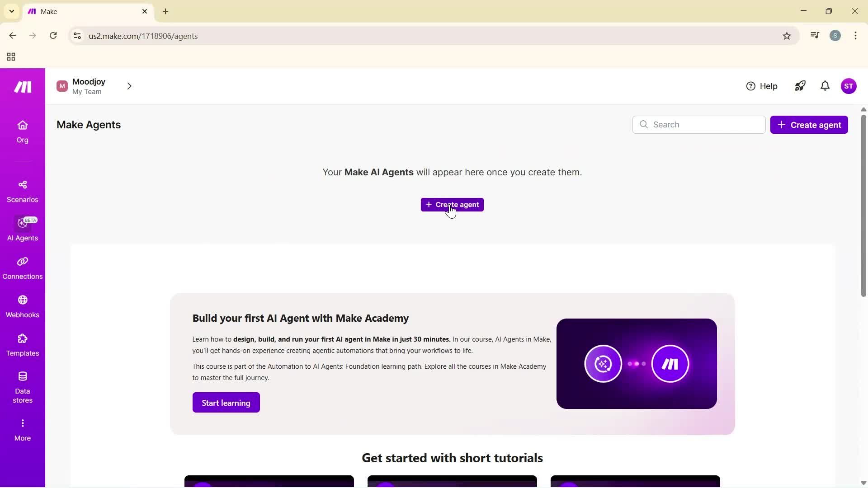Go to the Org section in the sidebar
The width and height of the screenshot is (868, 488).
coord(23,131)
